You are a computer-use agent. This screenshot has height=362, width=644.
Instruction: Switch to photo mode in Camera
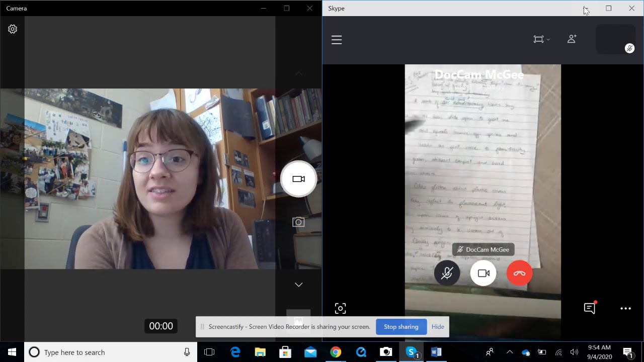[298, 222]
